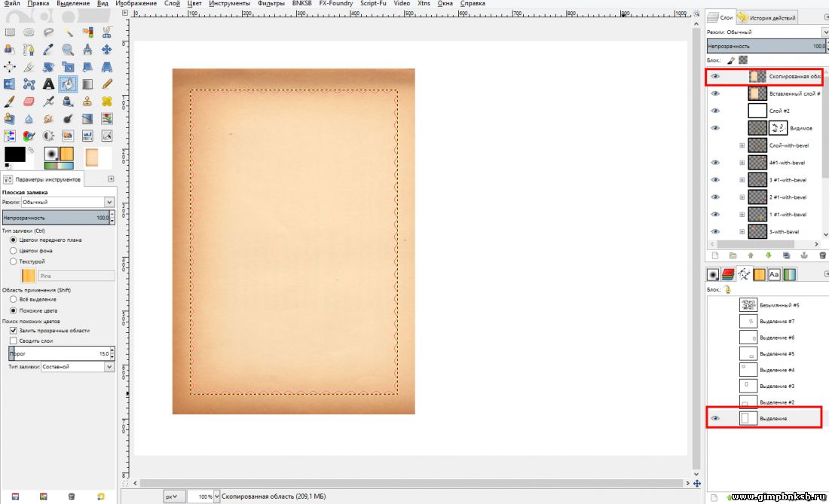Click the foreground black color swatch
Screen dimensions: 829x504
coord(14,154)
